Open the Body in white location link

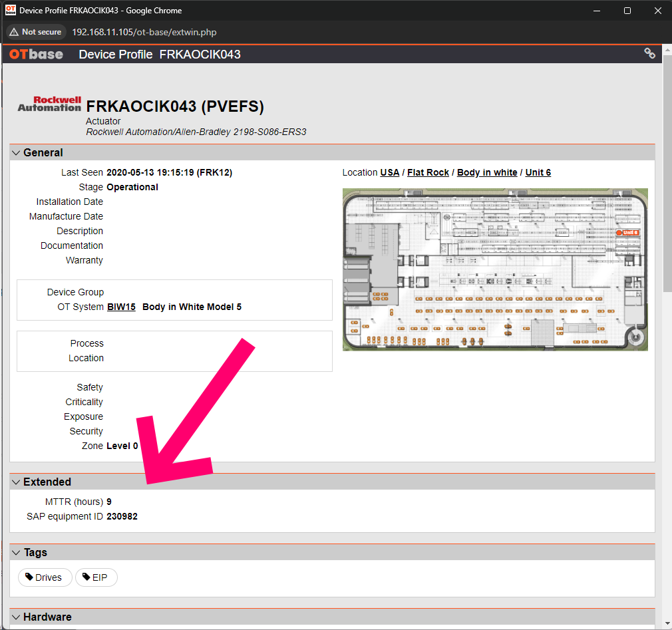[487, 173]
